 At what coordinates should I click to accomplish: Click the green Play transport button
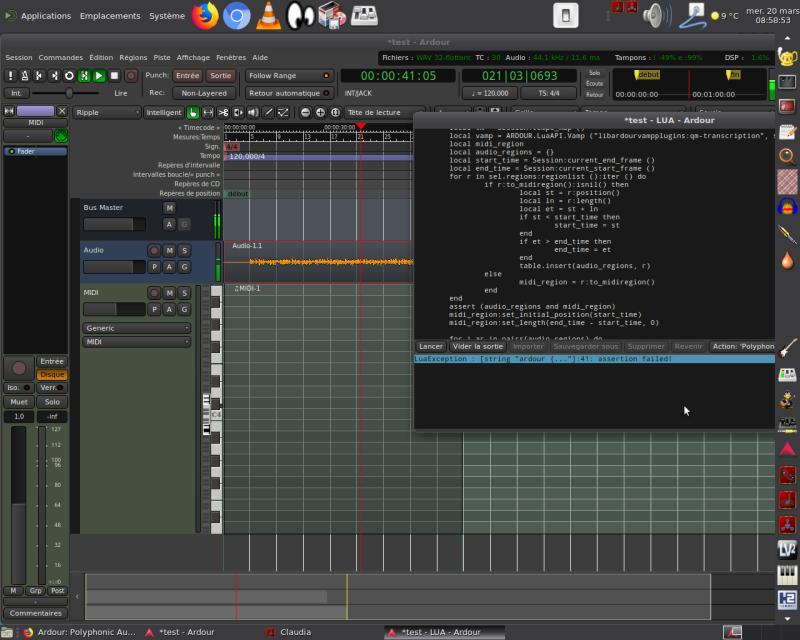99,76
